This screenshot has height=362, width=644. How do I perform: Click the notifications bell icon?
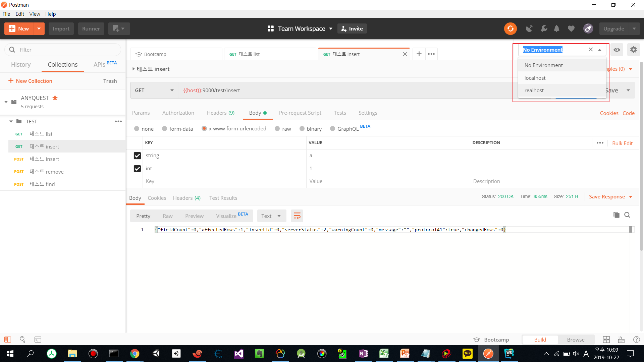pos(556,28)
